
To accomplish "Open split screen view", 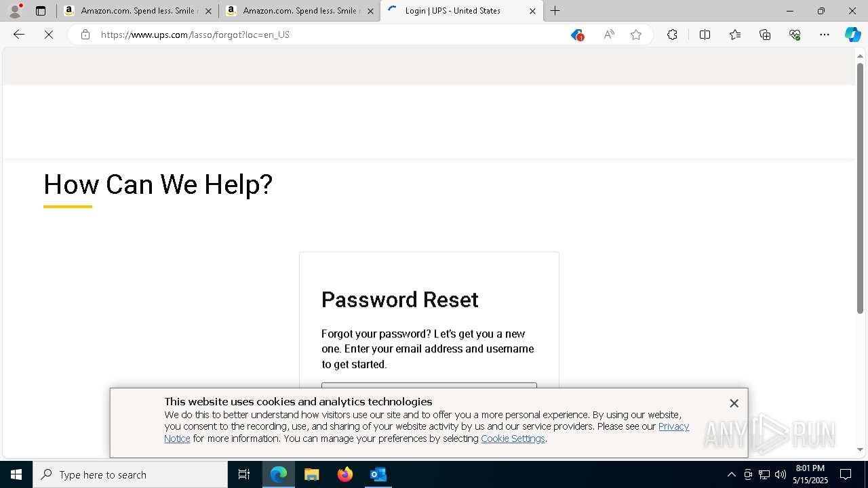I will 705,35.
